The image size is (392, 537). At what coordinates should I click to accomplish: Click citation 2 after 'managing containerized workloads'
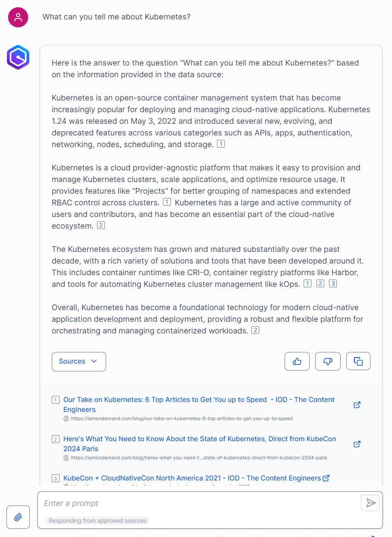pyautogui.click(x=255, y=330)
